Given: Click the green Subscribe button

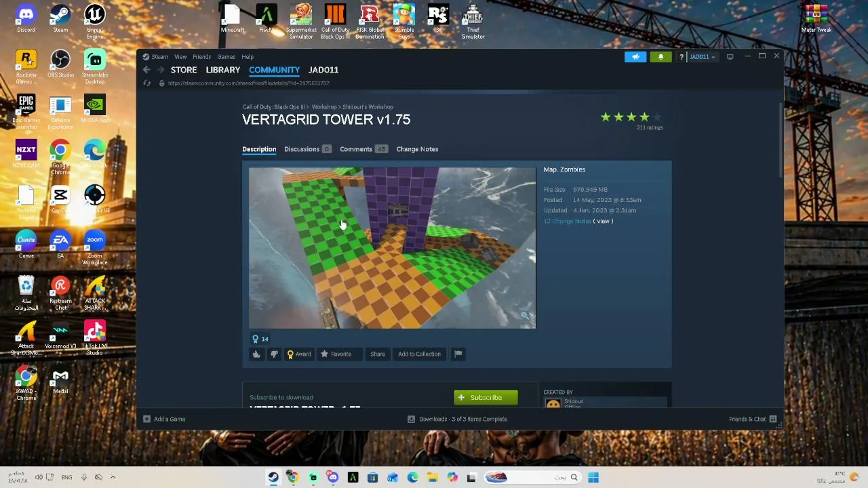Looking at the screenshot, I should pyautogui.click(x=486, y=398).
